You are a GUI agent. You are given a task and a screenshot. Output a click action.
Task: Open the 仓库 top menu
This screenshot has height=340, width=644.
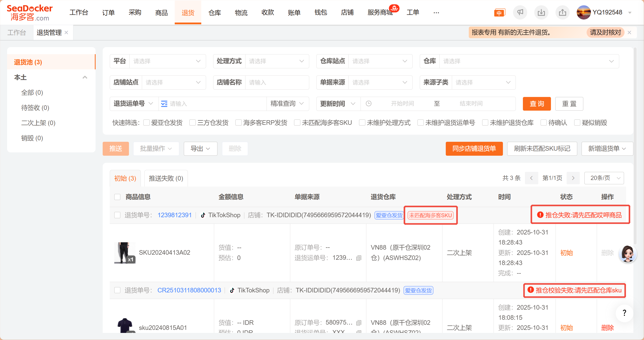click(214, 12)
